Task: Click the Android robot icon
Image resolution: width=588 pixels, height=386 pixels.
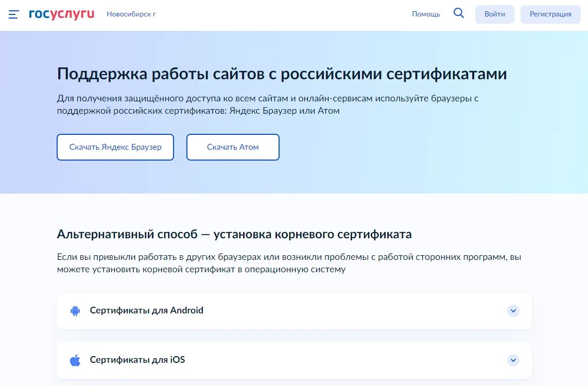Action: pos(75,311)
